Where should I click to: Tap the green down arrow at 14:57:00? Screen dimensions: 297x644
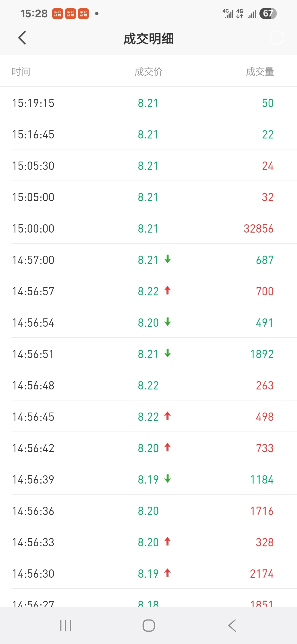(x=167, y=259)
